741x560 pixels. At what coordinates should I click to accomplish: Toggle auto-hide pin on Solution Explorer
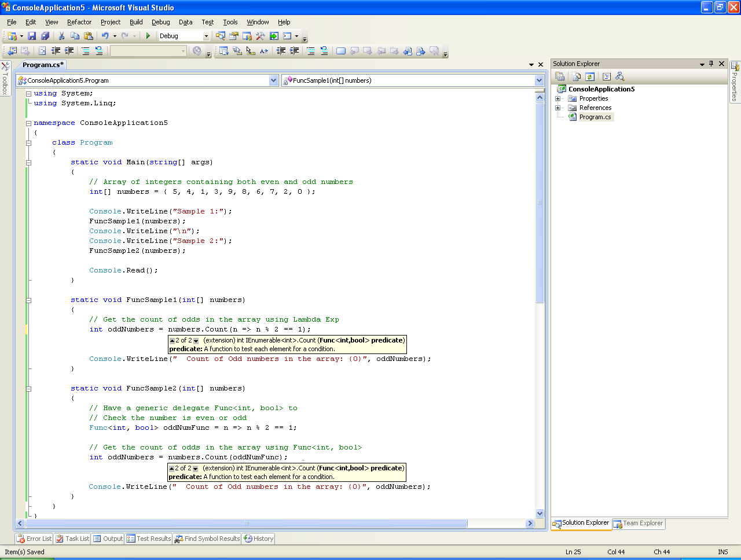click(711, 64)
